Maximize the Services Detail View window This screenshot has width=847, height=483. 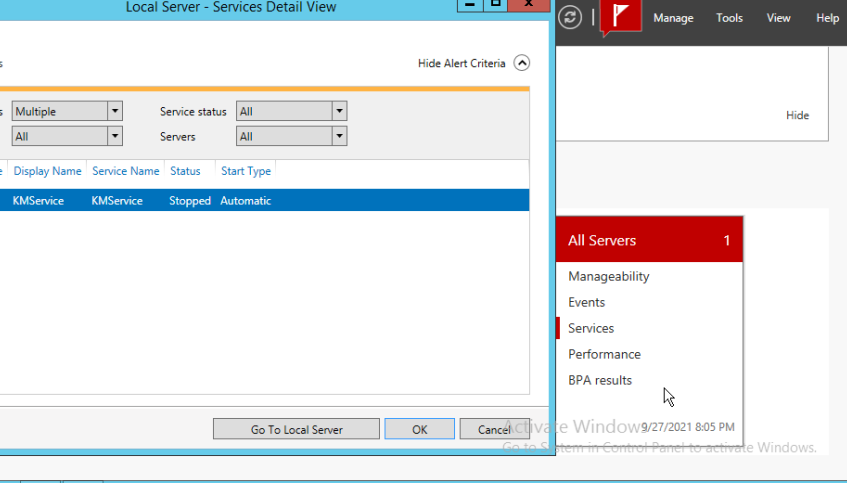495,4
